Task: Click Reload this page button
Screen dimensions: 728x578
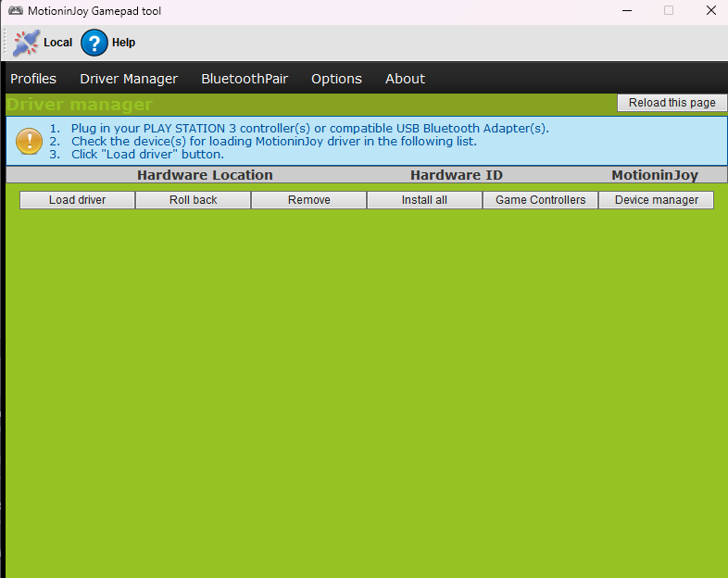Action: 672,103
